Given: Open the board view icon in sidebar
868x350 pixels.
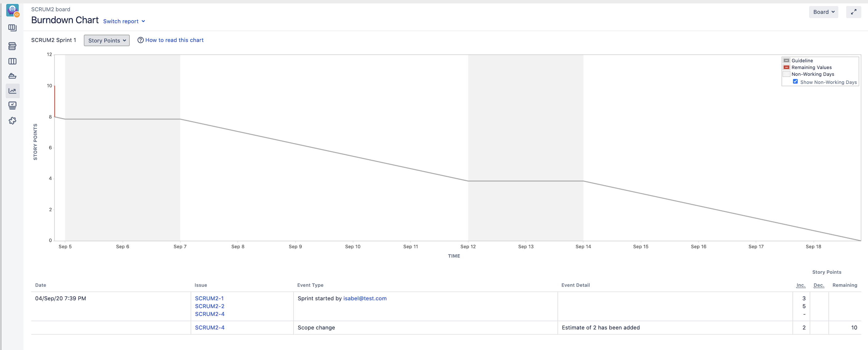Looking at the screenshot, I should (x=12, y=28).
